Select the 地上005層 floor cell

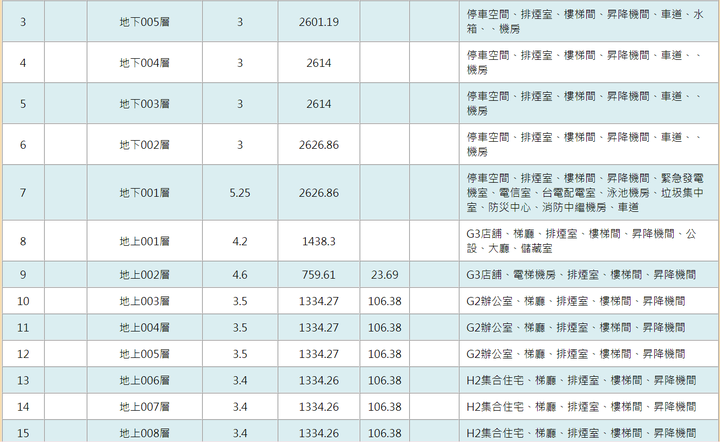click(x=145, y=354)
